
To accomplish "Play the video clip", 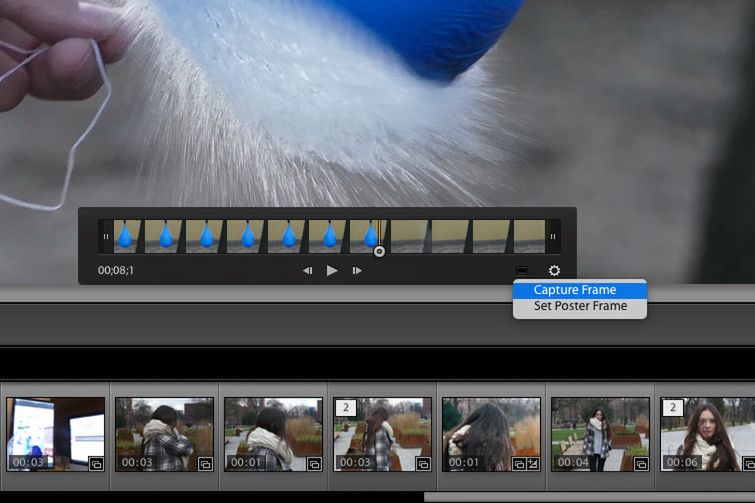I will point(332,271).
